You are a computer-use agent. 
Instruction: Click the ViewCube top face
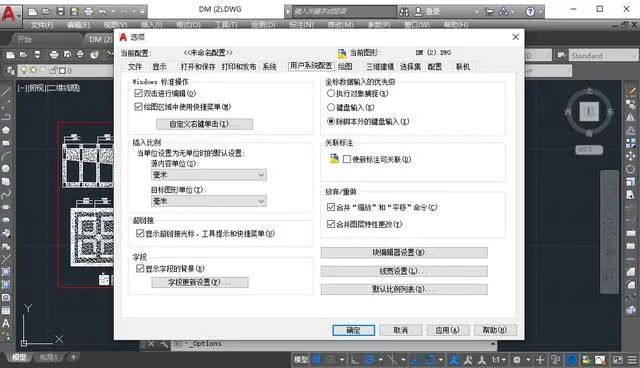589,111
